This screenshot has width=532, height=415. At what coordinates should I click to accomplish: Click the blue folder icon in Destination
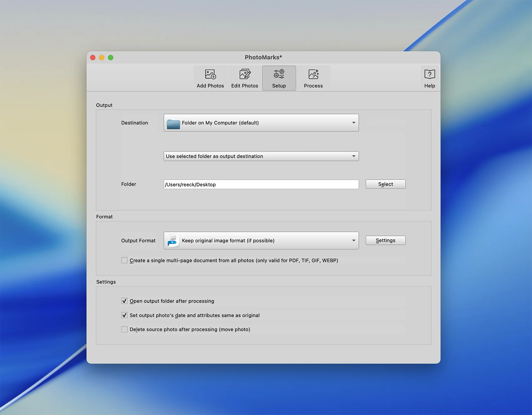click(173, 123)
